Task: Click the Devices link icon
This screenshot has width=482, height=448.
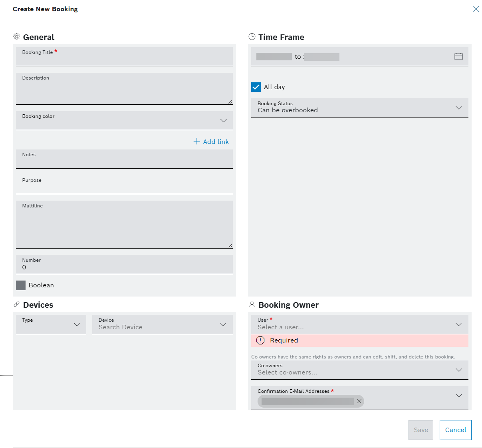Action: [x=16, y=304]
